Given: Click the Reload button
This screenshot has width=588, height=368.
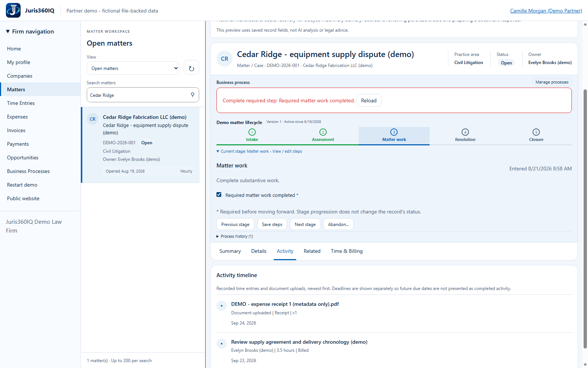Looking at the screenshot, I should (369, 100).
